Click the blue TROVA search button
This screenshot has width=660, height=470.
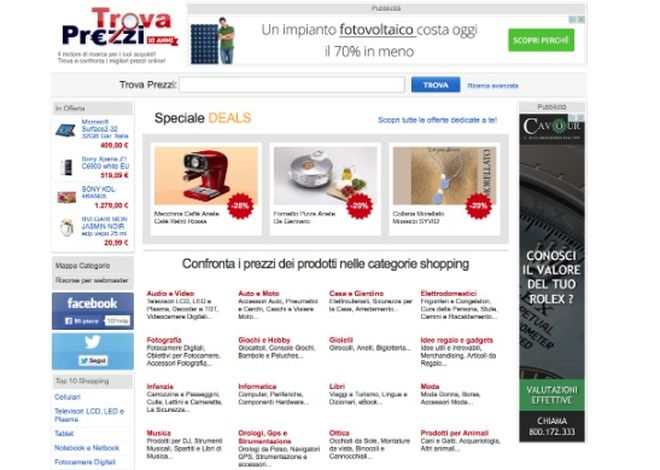coord(436,85)
